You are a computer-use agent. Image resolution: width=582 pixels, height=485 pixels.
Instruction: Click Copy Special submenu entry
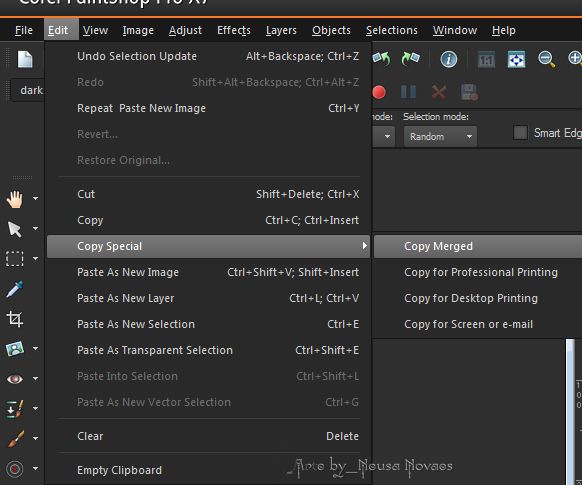pos(209,246)
